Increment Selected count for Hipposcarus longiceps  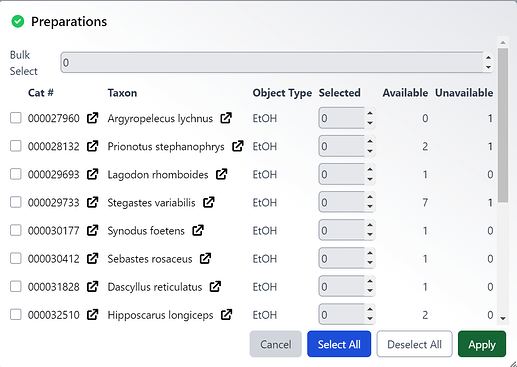pos(370,310)
